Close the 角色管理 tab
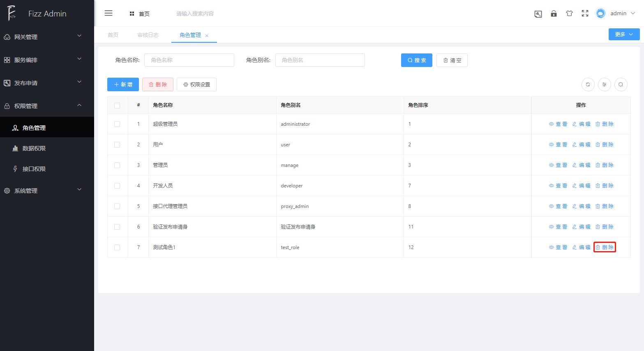This screenshot has width=644, height=351. (x=207, y=36)
